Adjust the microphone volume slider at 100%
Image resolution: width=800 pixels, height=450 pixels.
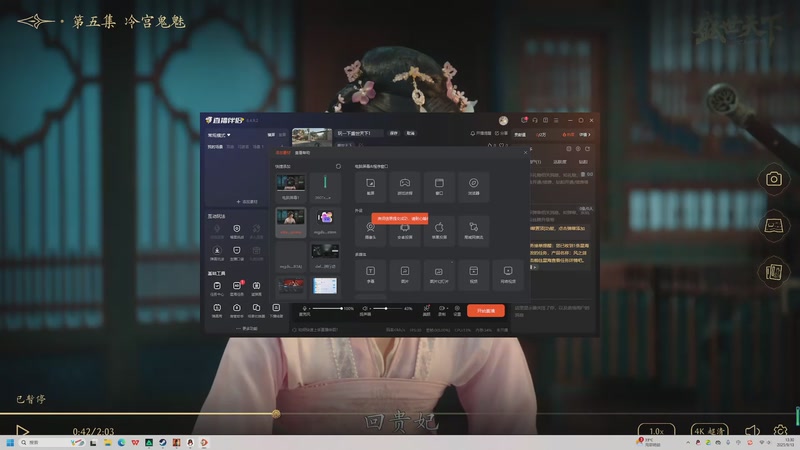click(x=327, y=309)
